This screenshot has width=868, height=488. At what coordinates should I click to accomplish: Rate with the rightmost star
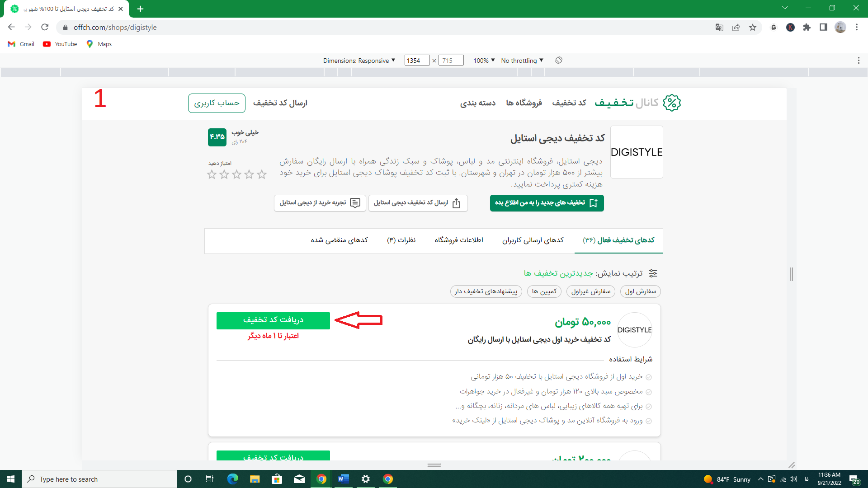pos(262,174)
